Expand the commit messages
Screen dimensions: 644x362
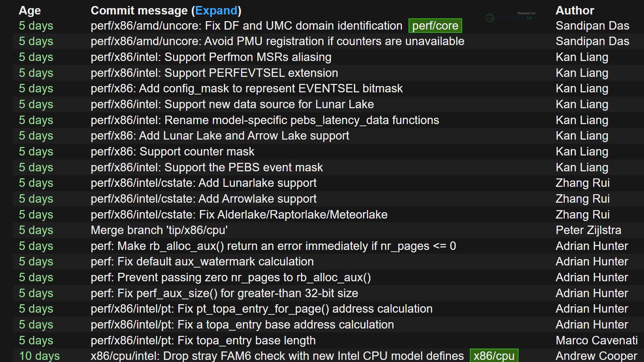click(x=216, y=11)
